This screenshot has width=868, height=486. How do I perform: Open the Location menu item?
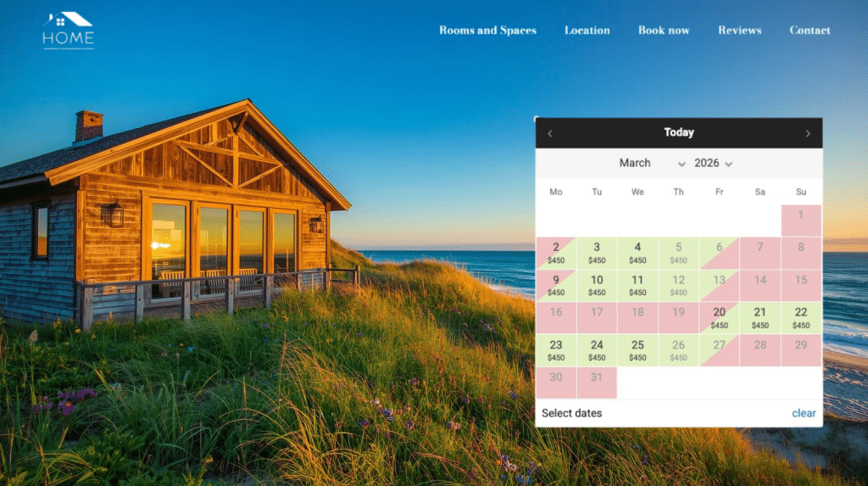coord(587,31)
